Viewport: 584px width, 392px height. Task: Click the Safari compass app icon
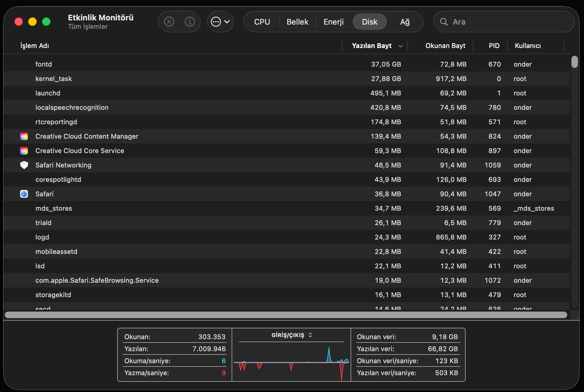(24, 194)
